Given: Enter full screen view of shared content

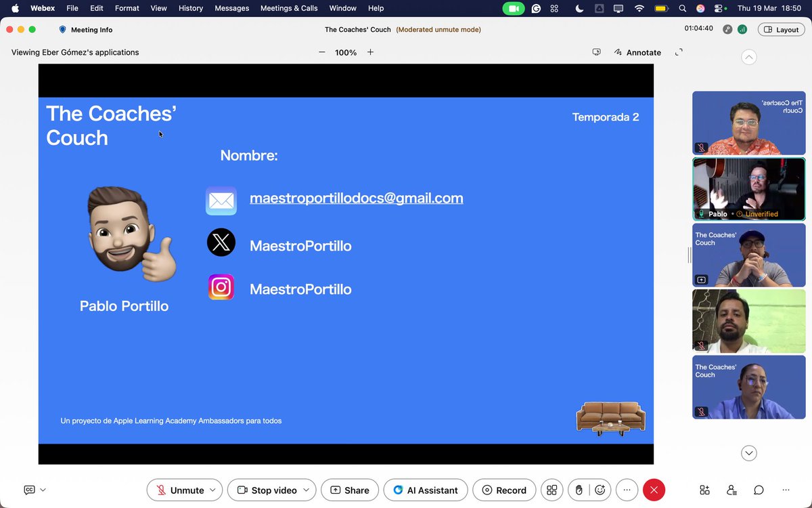Looking at the screenshot, I should (679, 52).
